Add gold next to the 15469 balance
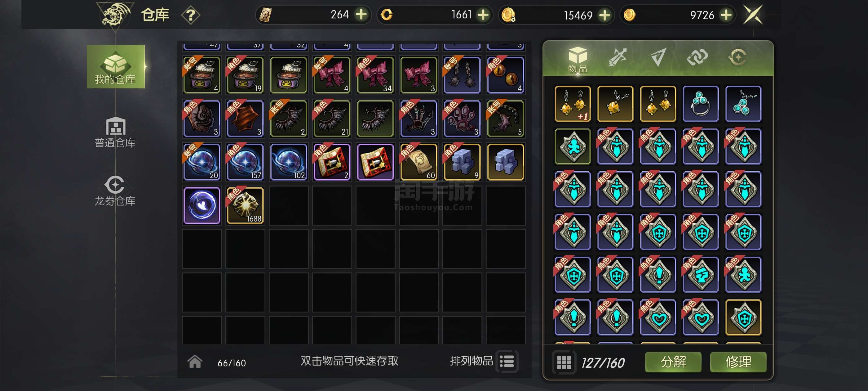This screenshot has height=391, width=868. click(605, 15)
